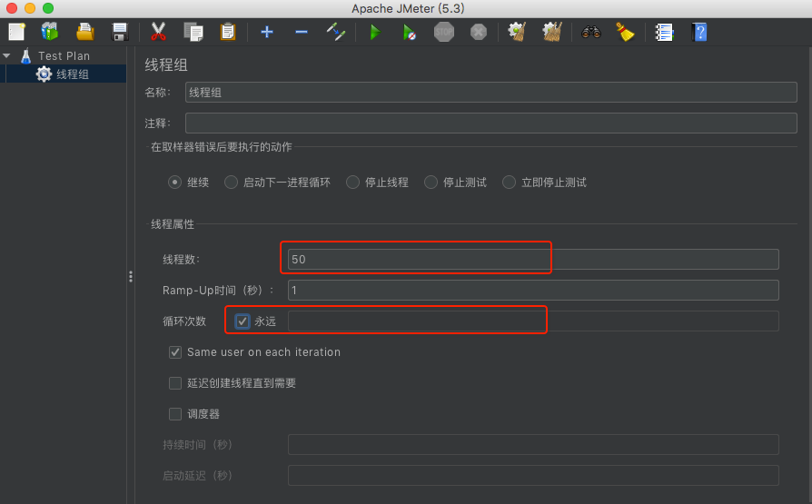Screen dimensions: 812x504
Task: Open the Function helper list icon
Action: coord(664,32)
